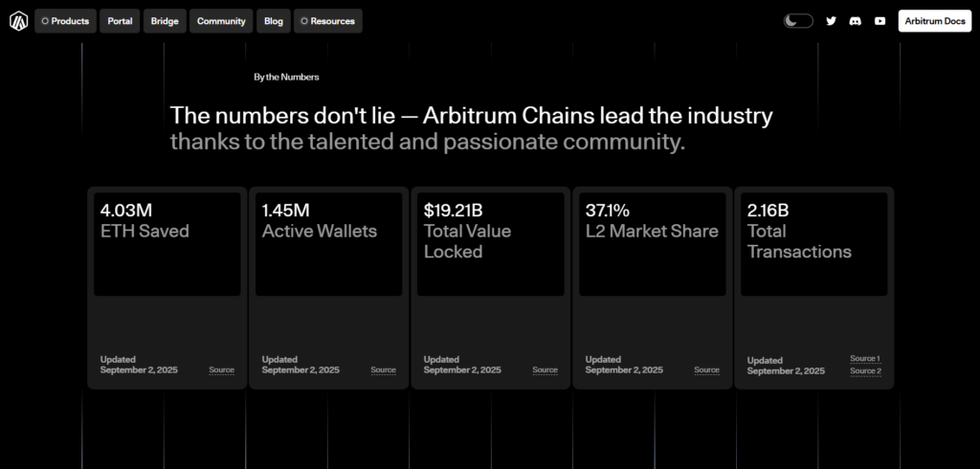Viewport: 980px width, 469px height.
Task: Open Source 2 for Total Transactions
Action: (865, 370)
